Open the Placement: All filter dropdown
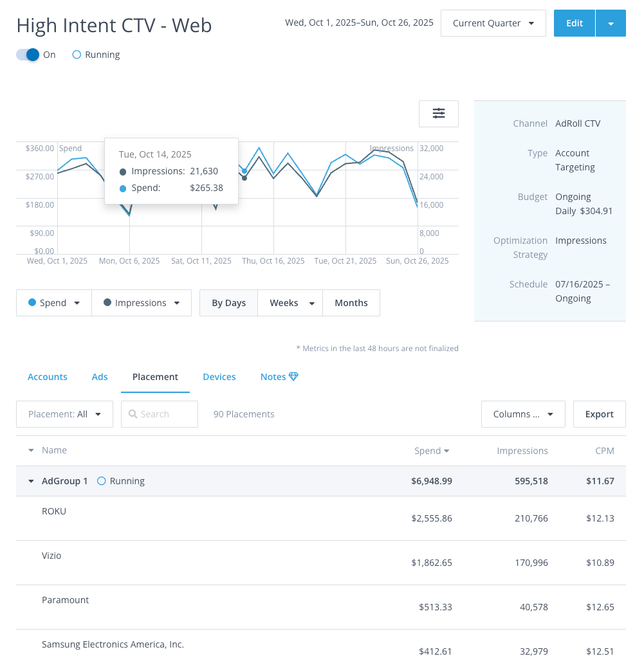644x672 pixels. 64,414
